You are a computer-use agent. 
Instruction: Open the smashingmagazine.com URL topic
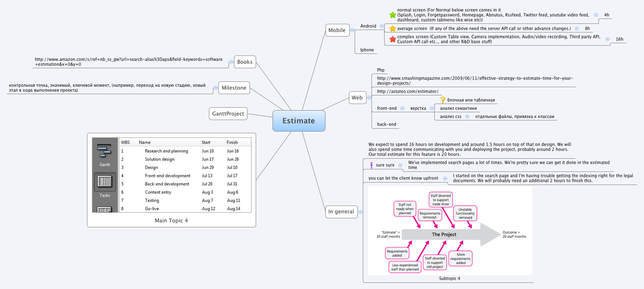point(475,81)
